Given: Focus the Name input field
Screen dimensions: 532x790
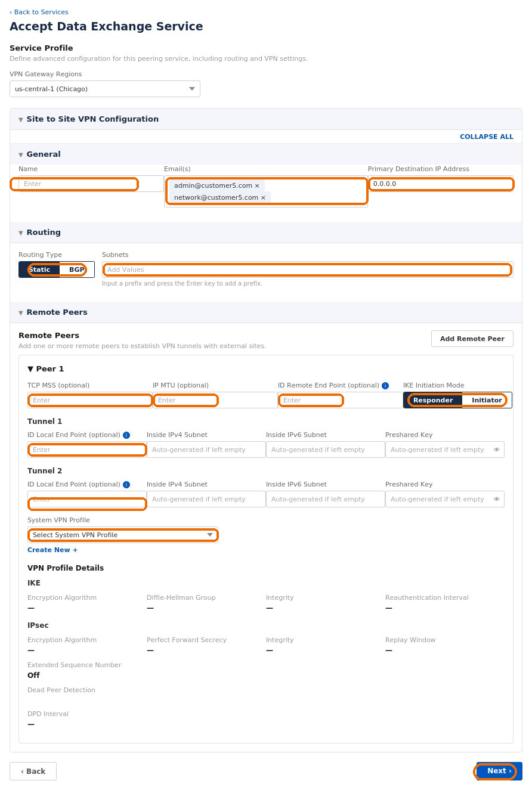Looking at the screenshot, I should tap(91, 184).
